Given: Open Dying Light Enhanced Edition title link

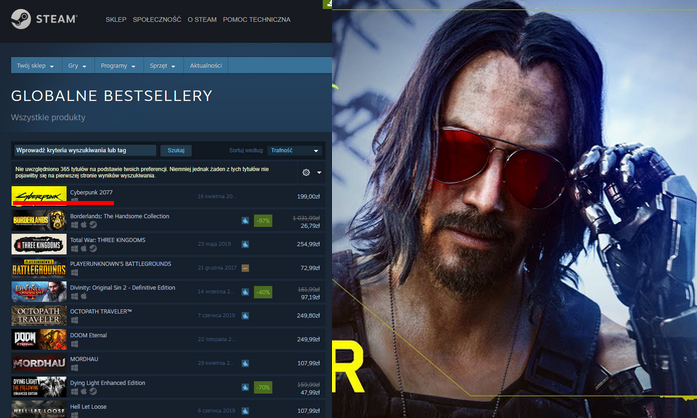Looking at the screenshot, I should tap(108, 383).
